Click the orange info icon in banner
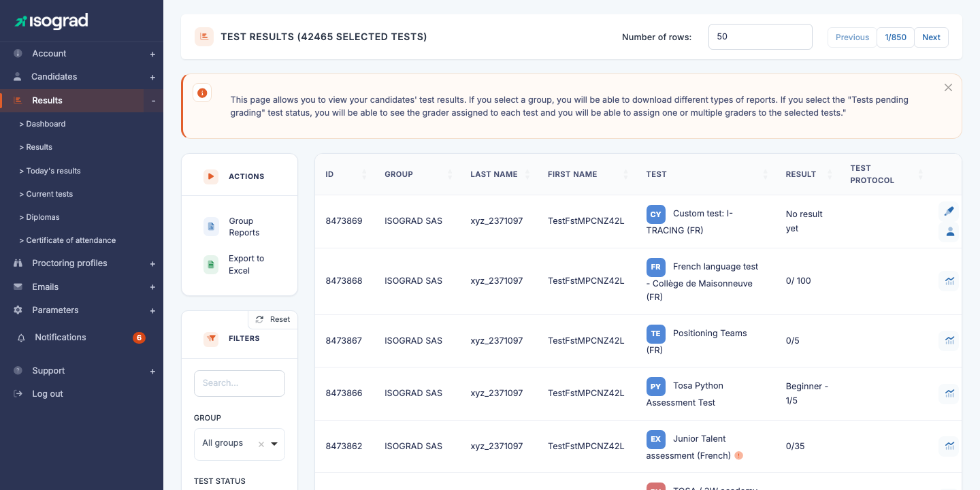 coord(202,93)
